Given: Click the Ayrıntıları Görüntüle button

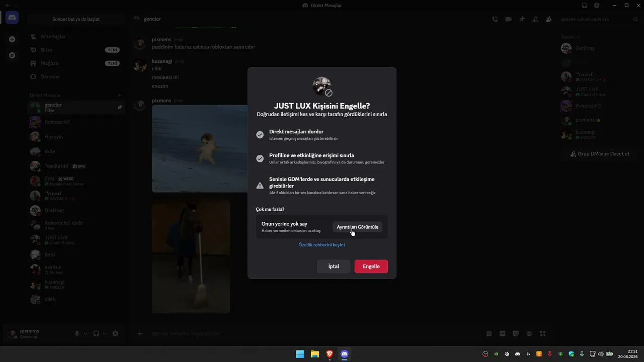Looking at the screenshot, I should (357, 227).
